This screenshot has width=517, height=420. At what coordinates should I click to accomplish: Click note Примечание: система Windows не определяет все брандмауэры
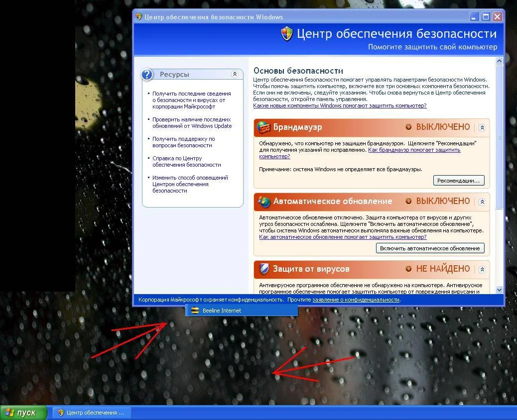[340, 169]
